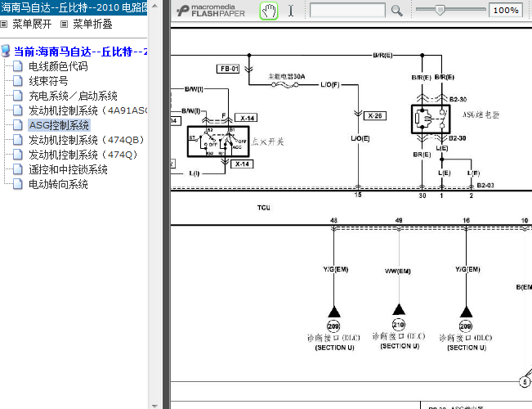
Task: Click the window title 海南马自达--丘比特--2010
Action: point(74,7)
